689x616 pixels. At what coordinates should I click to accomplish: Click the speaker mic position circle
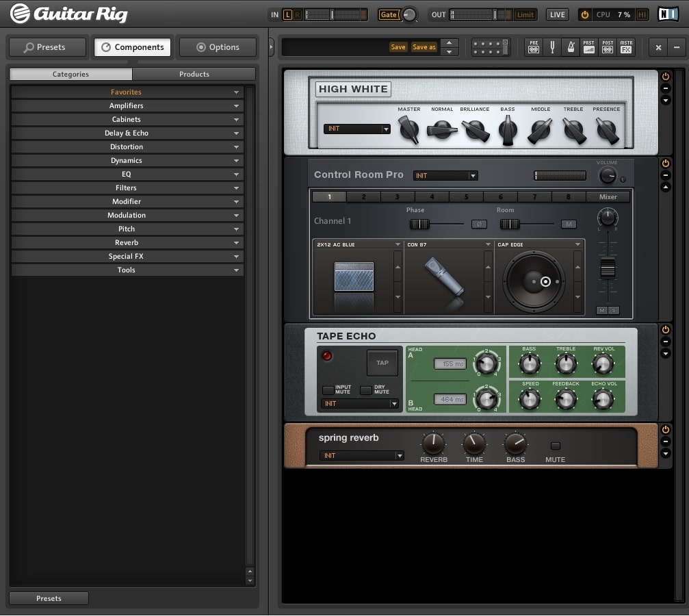545,281
